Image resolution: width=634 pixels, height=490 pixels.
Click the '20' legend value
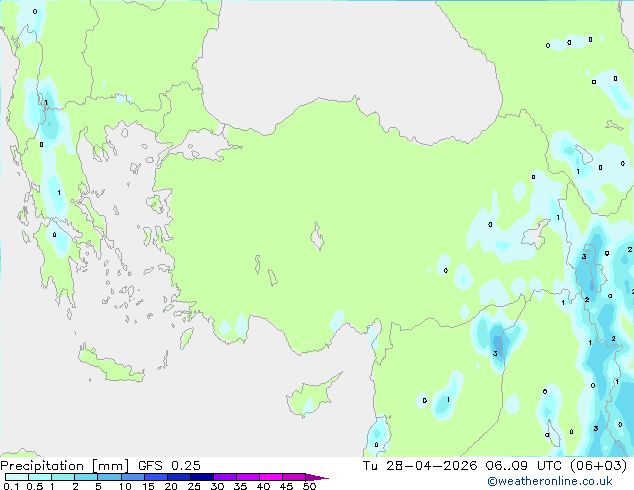(x=171, y=486)
